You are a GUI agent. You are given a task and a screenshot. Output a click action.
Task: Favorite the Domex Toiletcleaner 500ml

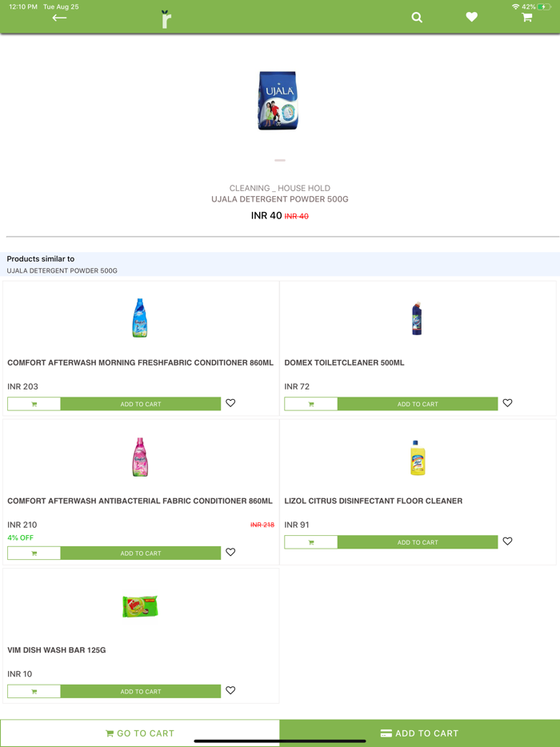pos(507,403)
